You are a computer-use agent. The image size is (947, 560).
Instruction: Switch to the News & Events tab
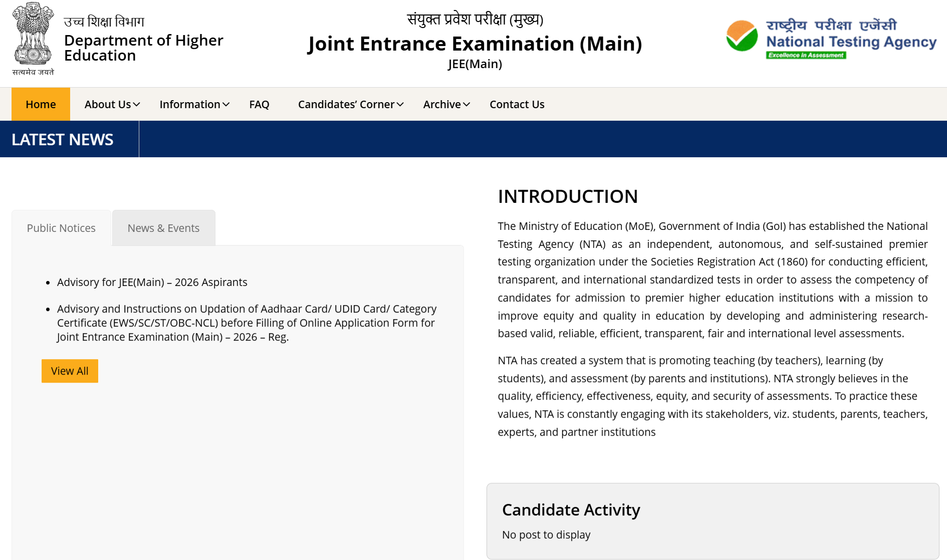[x=163, y=228]
